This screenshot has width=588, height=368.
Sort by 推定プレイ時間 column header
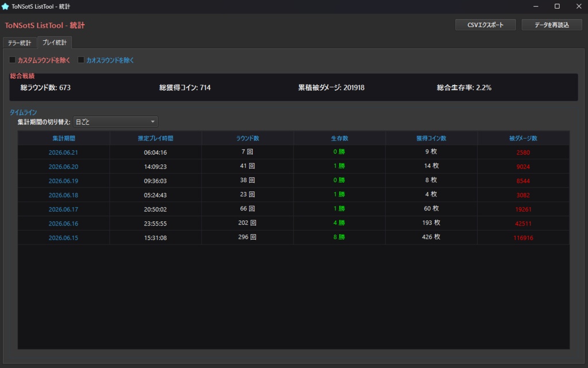coord(155,138)
